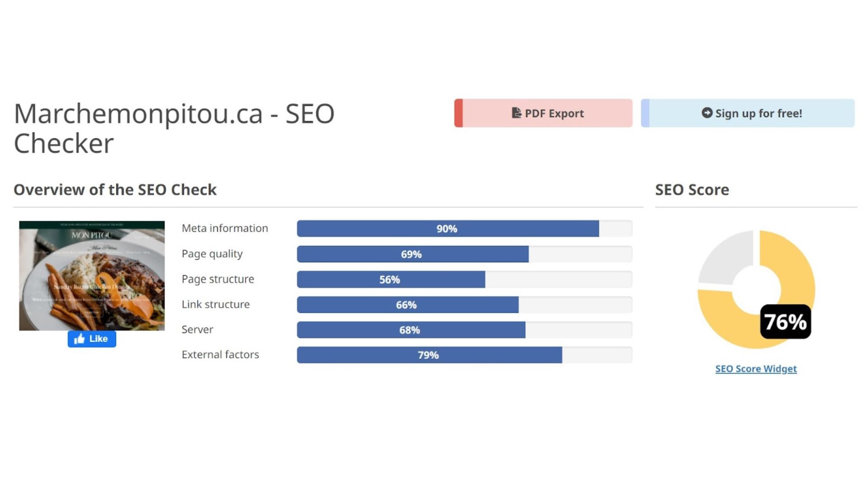Open the SEO Score Widget link
868x488 pixels.
[x=756, y=369]
